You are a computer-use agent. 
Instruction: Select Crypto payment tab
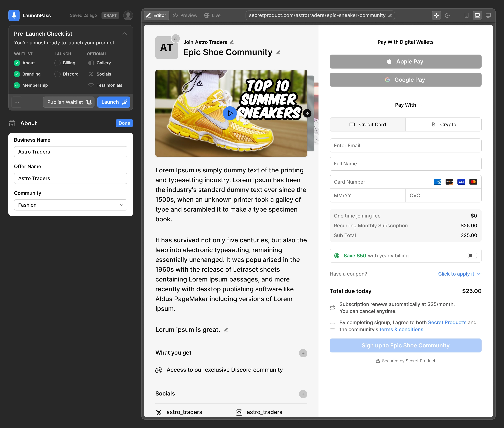tap(443, 124)
